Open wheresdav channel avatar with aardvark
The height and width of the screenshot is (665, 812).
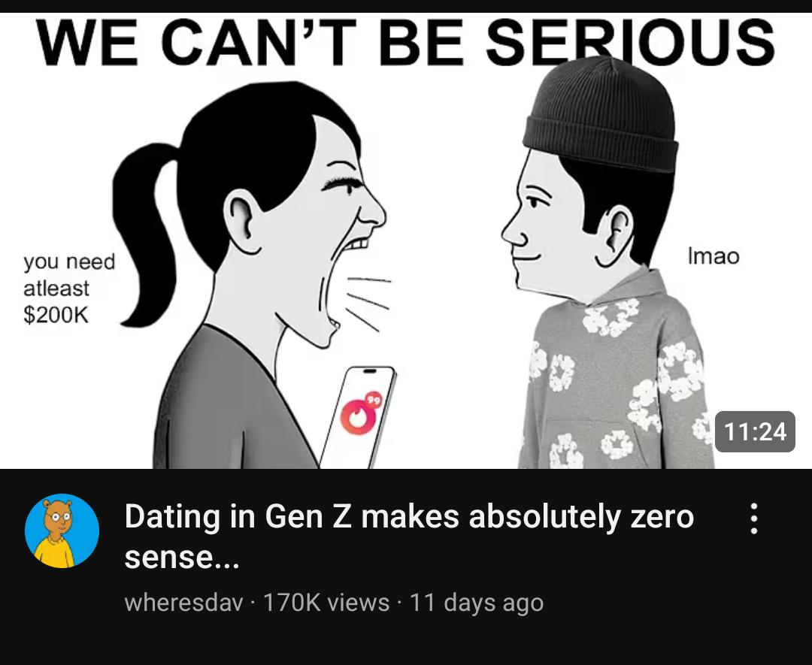[x=62, y=530]
